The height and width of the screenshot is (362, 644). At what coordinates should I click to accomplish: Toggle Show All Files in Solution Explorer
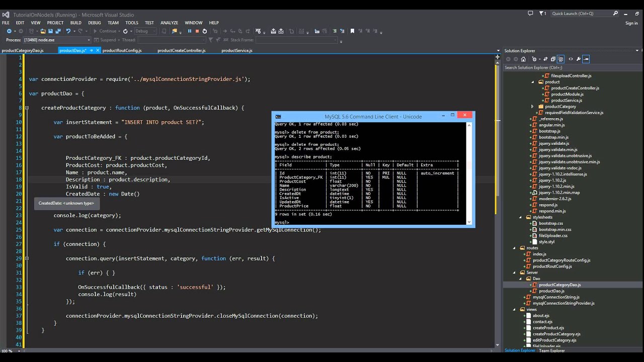[560, 59]
